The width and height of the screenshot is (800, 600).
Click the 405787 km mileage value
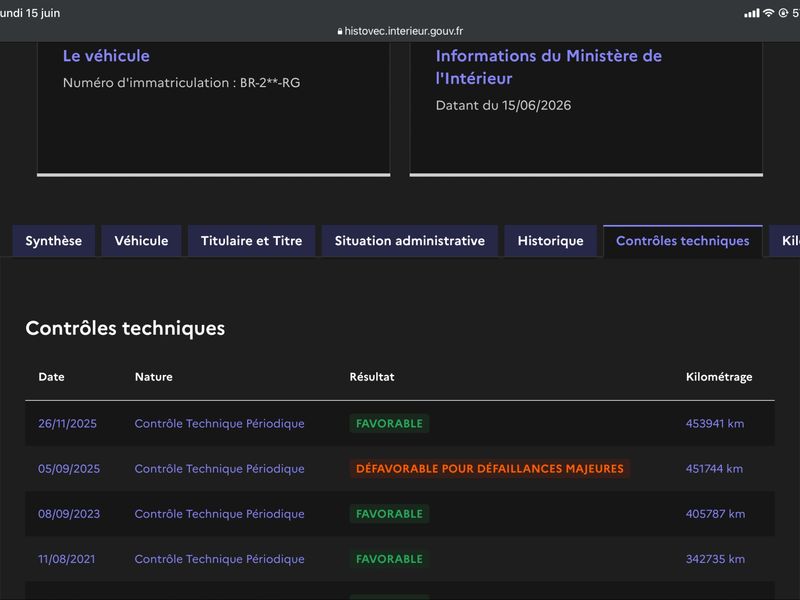click(x=715, y=514)
